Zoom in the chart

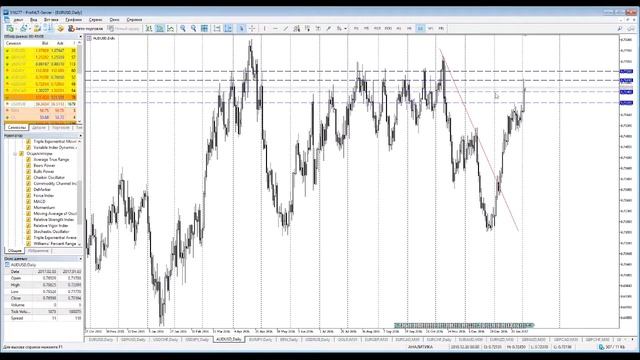tap(183, 28)
